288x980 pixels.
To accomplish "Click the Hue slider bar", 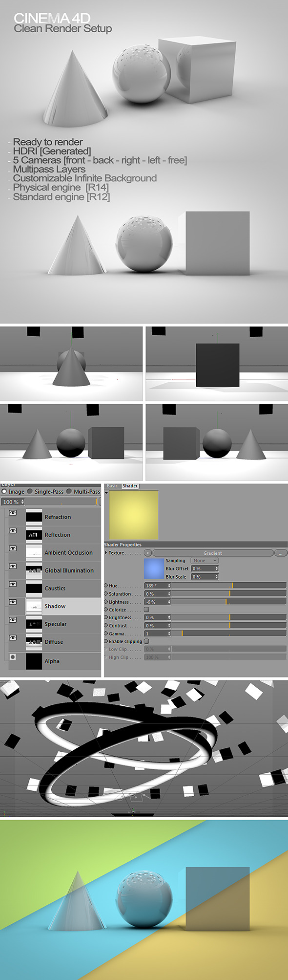I will click(228, 586).
